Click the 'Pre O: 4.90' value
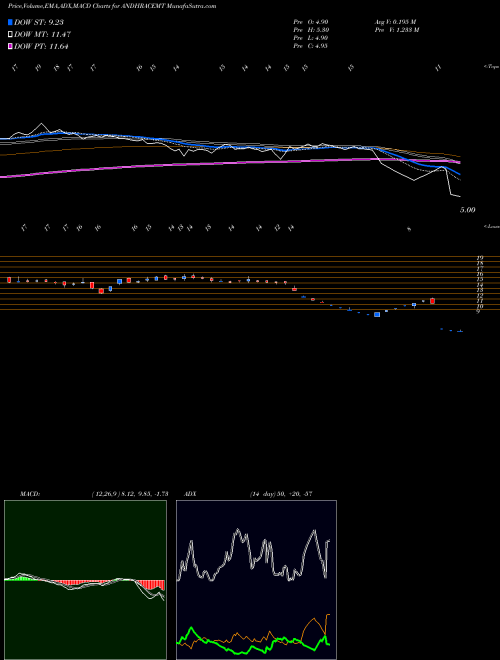The width and height of the screenshot is (500, 660). [311, 21]
